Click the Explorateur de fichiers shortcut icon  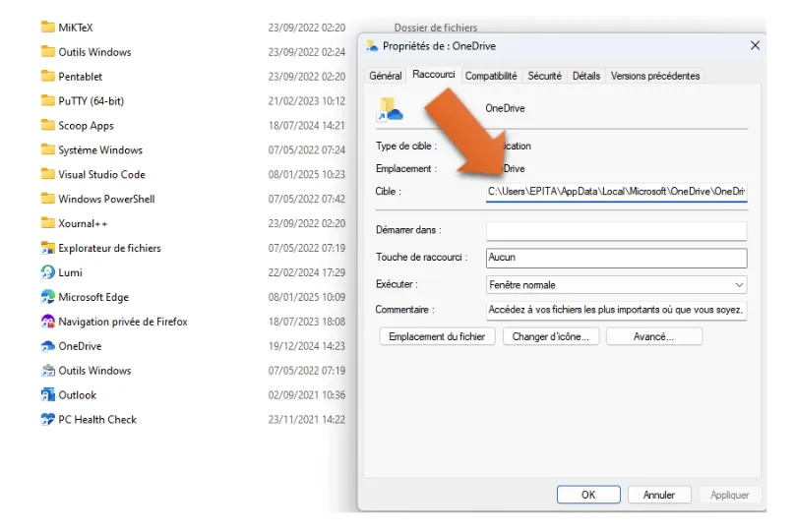tap(47, 248)
